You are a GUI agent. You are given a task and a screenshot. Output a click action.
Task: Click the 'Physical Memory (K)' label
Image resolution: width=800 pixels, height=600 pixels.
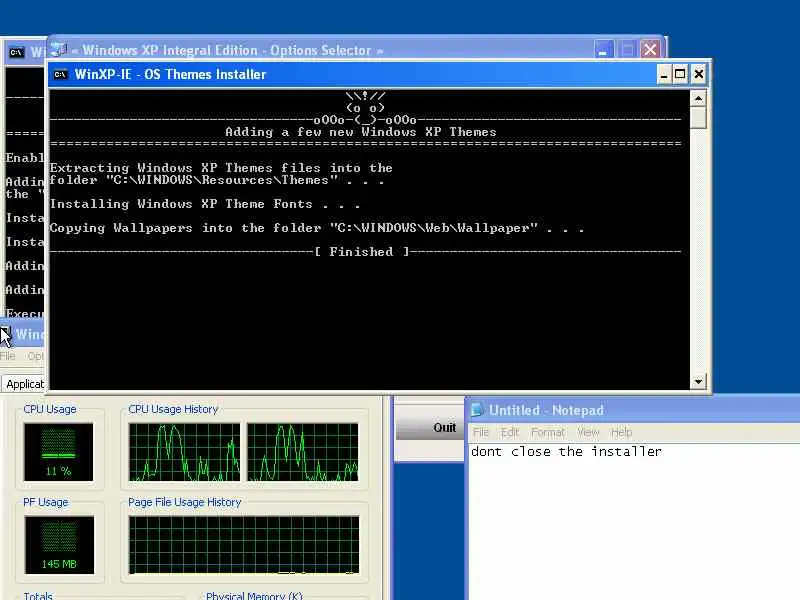tap(254, 595)
